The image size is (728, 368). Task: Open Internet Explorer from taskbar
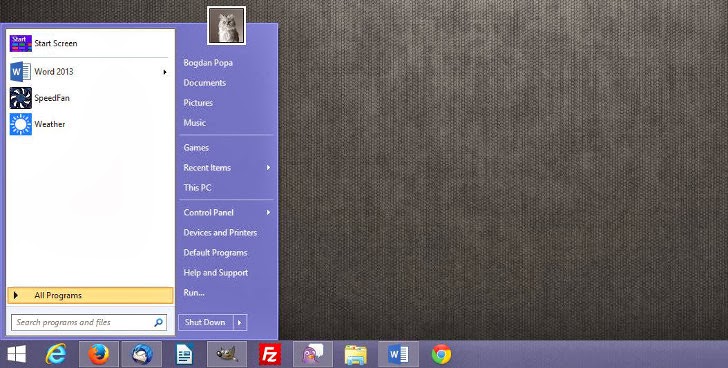(x=56, y=355)
